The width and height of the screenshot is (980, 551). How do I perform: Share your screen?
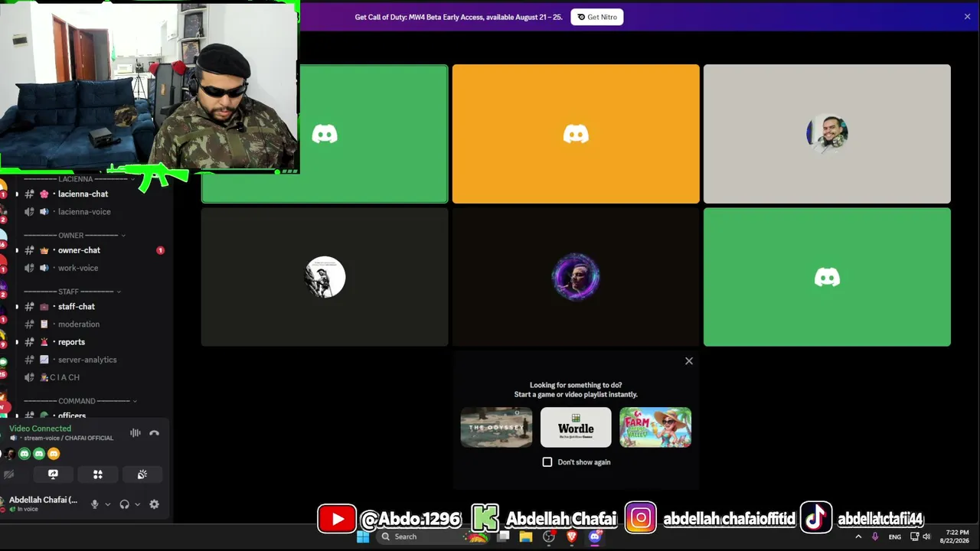click(53, 474)
